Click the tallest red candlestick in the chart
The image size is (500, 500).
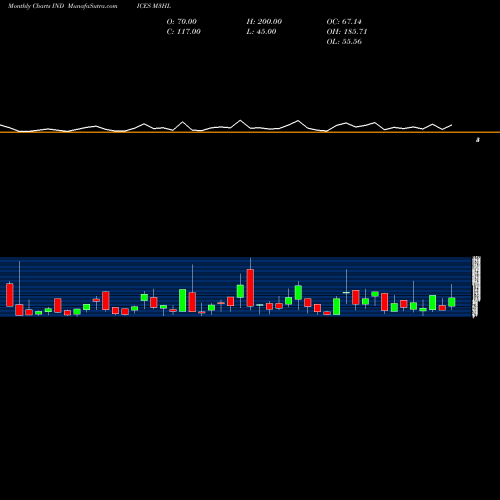pos(250,288)
